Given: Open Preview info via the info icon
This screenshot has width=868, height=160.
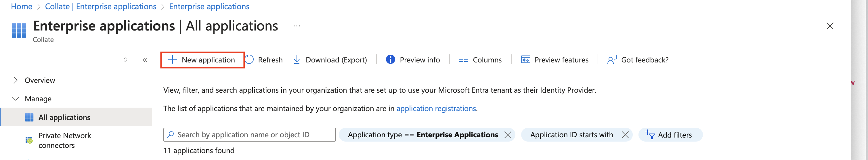Looking at the screenshot, I should pos(390,60).
